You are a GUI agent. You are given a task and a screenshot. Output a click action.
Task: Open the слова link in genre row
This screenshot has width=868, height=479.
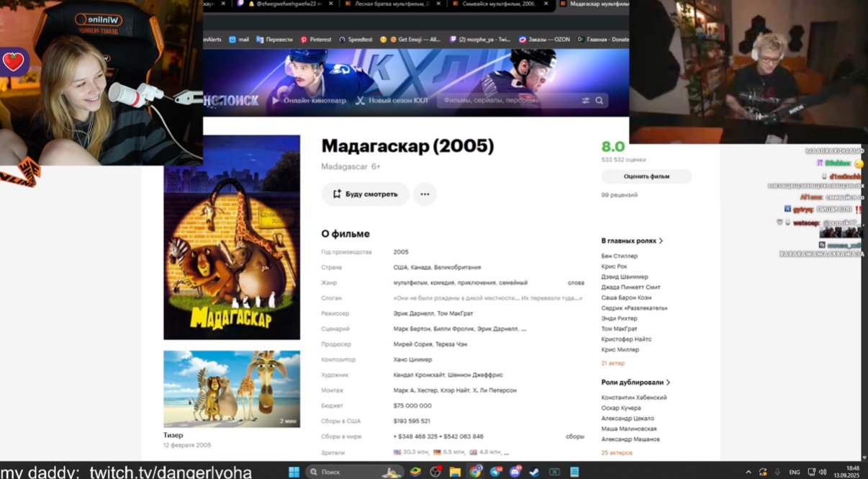(x=576, y=283)
